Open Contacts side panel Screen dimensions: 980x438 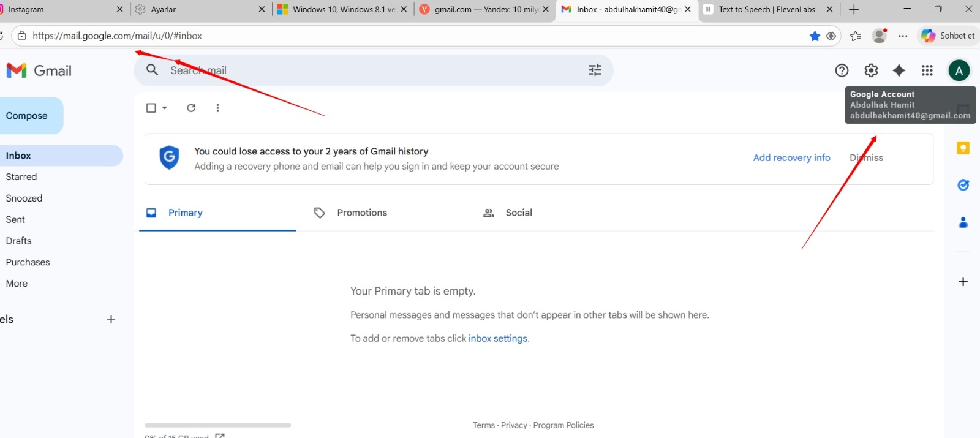(963, 222)
